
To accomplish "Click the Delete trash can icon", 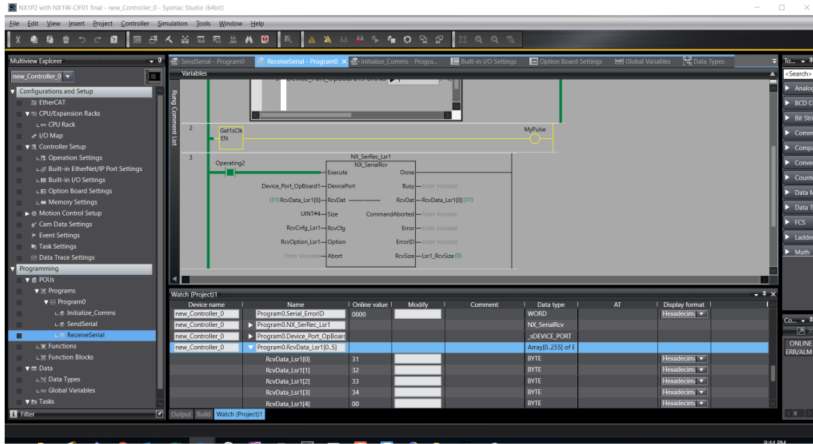I will (x=66, y=39).
